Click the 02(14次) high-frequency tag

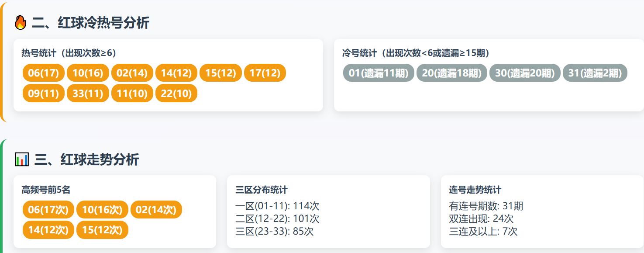click(156, 210)
